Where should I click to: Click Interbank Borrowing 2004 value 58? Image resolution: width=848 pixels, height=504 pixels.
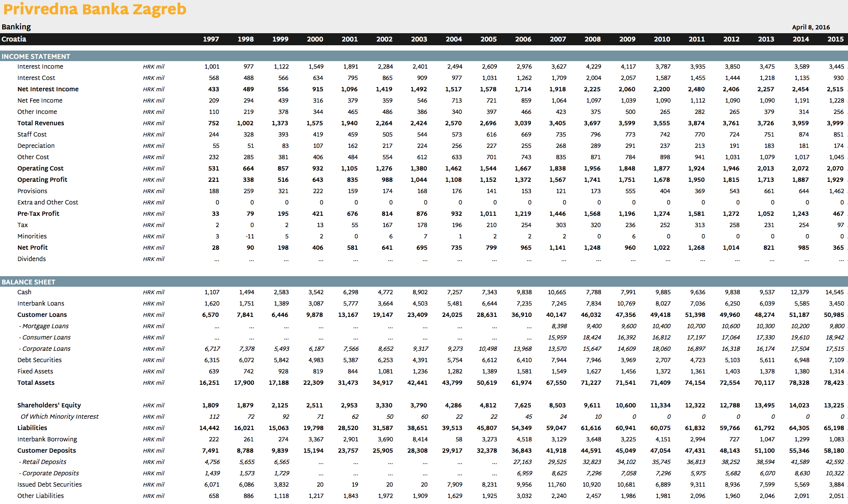tap(459, 439)
